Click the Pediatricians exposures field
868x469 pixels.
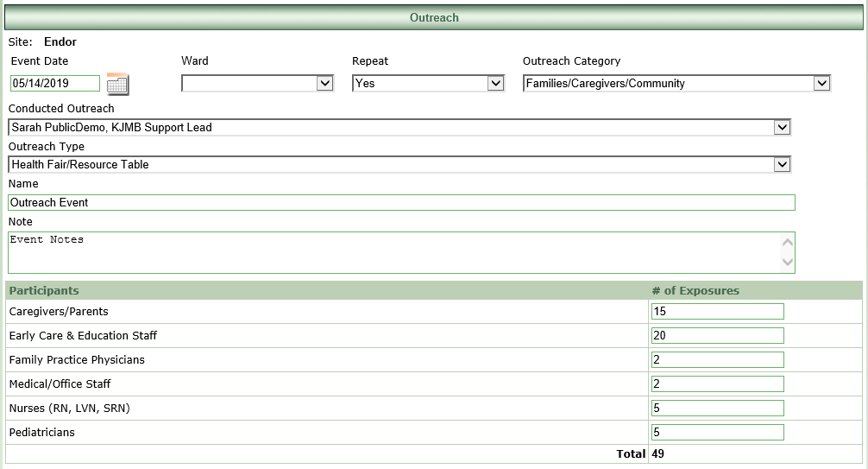coord(717,433)
